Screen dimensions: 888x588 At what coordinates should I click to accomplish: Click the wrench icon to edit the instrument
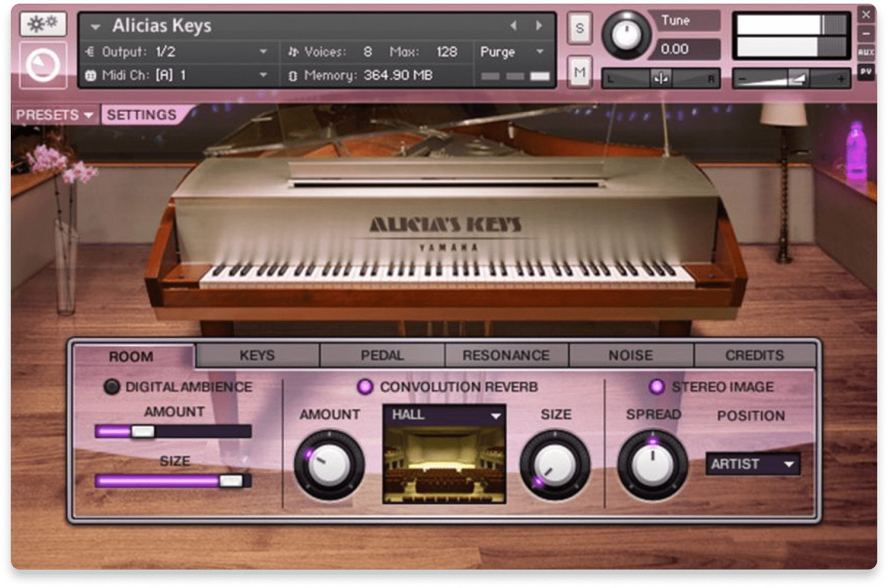pyautogui.click(x=42, y=24)
